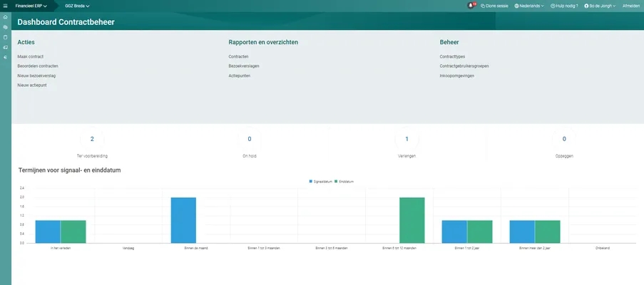Open the hamburger menu icon
The width and height of the screenshot is (644, 285).
(x=5, y=6)
